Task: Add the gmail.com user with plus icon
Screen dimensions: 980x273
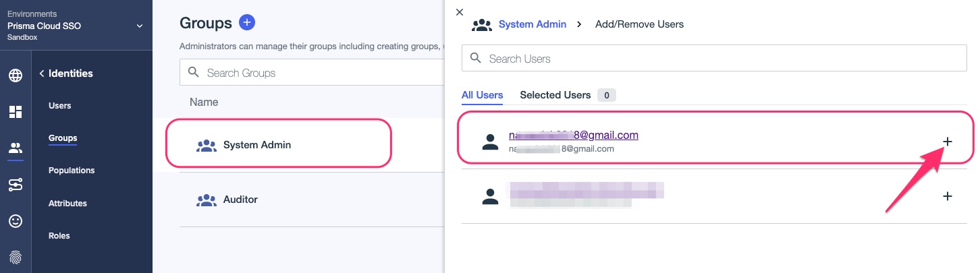Action: (947, 142)
